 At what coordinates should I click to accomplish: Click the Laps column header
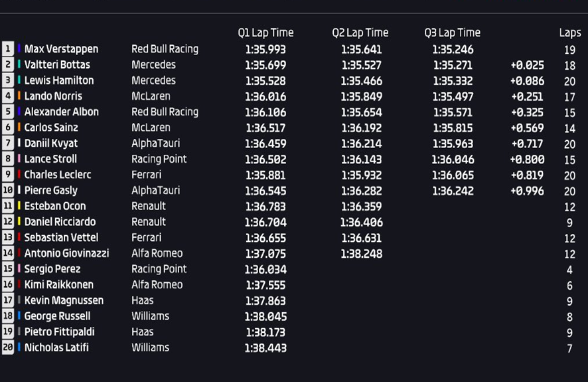coord(570,33)
